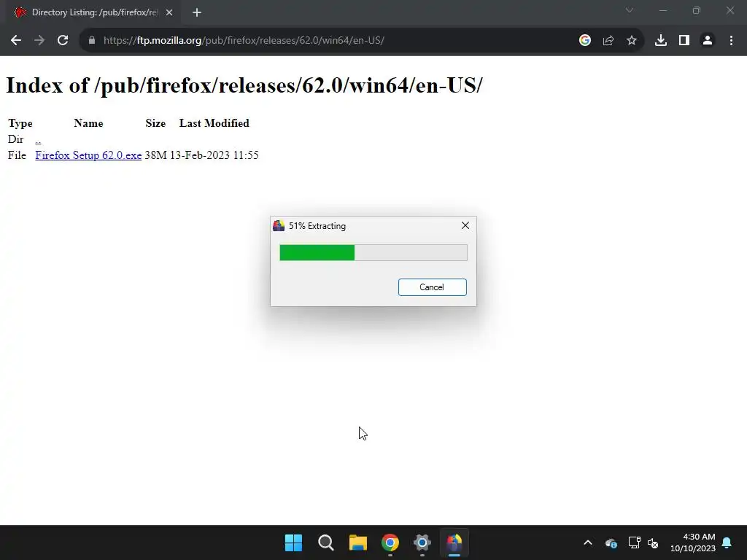Open clock showing 4:30 AM
Screen dimensions: 747x560
click(693, 542)
